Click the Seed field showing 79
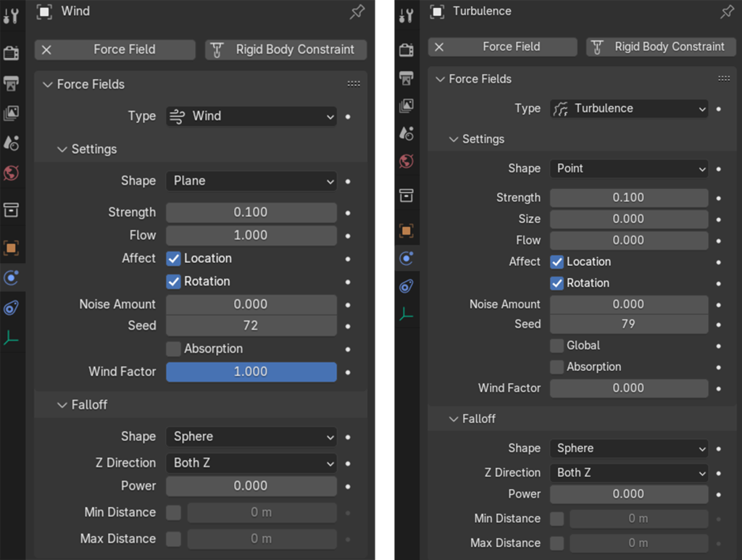The height and width of the screenshot is (560, 742). click(x=628, y=324)
